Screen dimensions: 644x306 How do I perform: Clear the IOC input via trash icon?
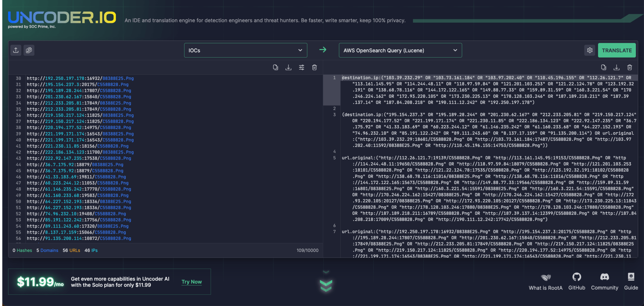tap(314, 67)
